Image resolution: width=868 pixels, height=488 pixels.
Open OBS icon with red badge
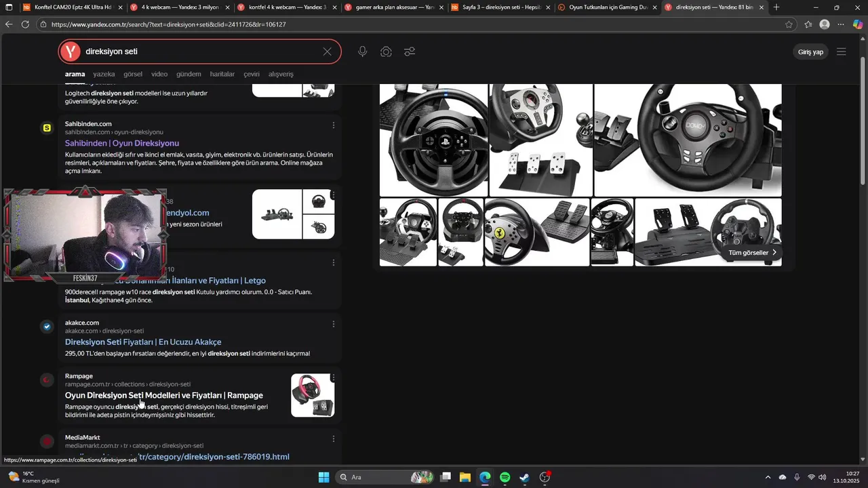[545, 477]
